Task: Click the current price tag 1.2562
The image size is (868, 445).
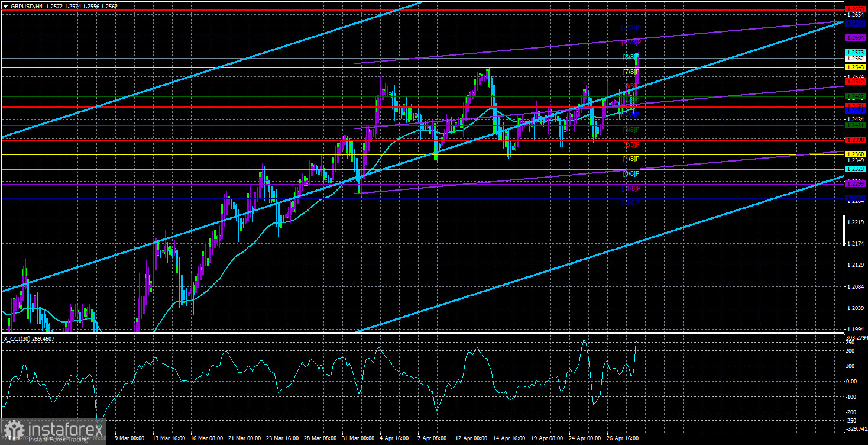Action: (855, 59)
